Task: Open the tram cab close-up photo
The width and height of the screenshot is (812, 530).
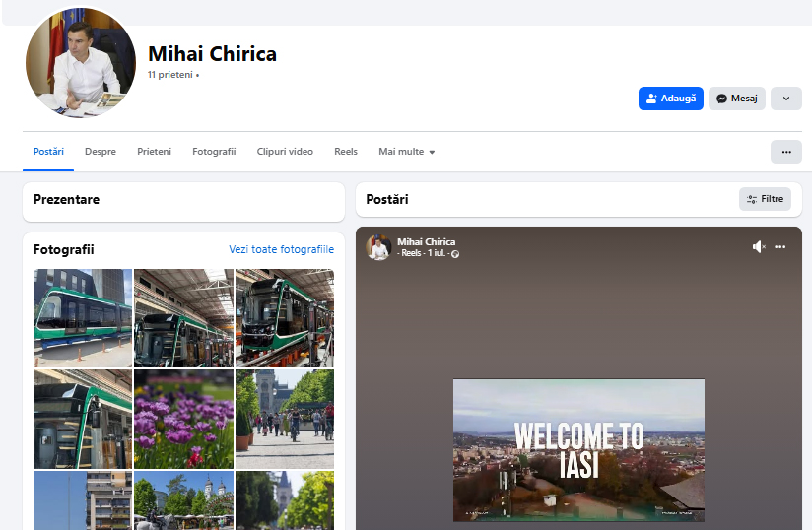Action: [83, 419]
